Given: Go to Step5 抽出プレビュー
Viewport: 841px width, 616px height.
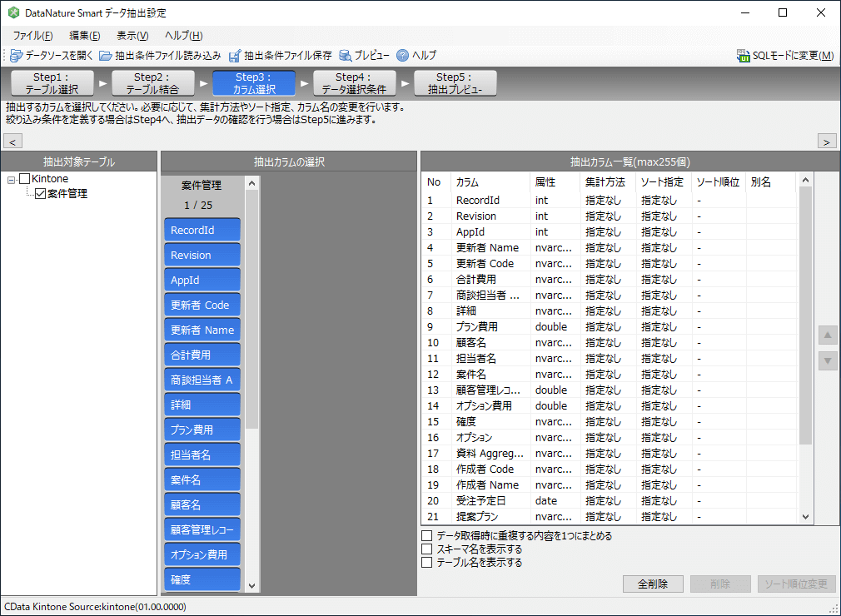Looking at the screenshot, I should (455, 83).
